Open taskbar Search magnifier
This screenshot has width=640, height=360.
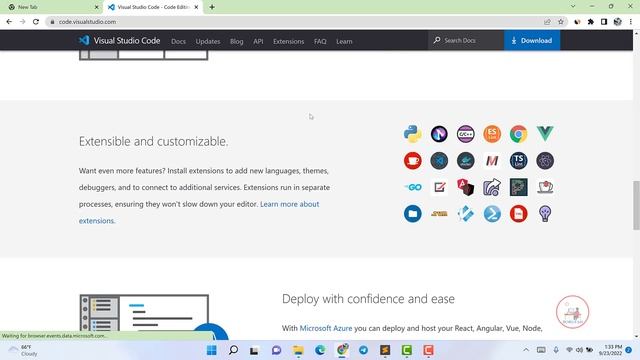point(233,350)
